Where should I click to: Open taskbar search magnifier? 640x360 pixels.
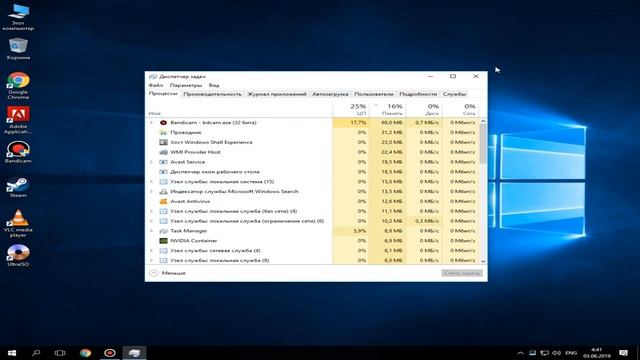36,353
